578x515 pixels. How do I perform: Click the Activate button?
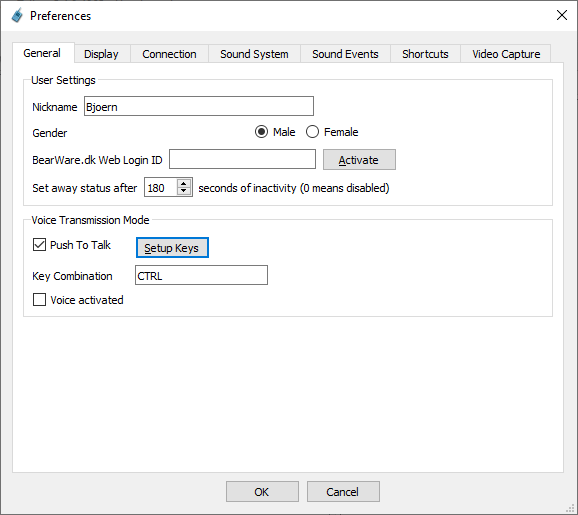[359, 160]
